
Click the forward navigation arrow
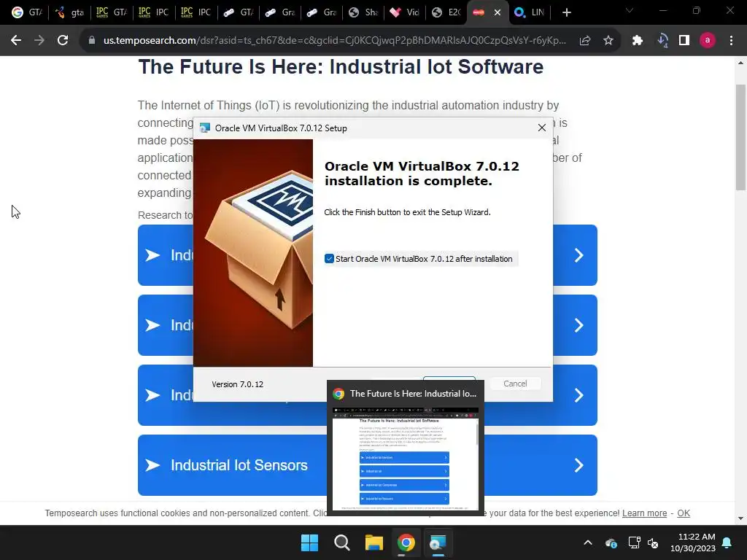[x=39, y=41]
